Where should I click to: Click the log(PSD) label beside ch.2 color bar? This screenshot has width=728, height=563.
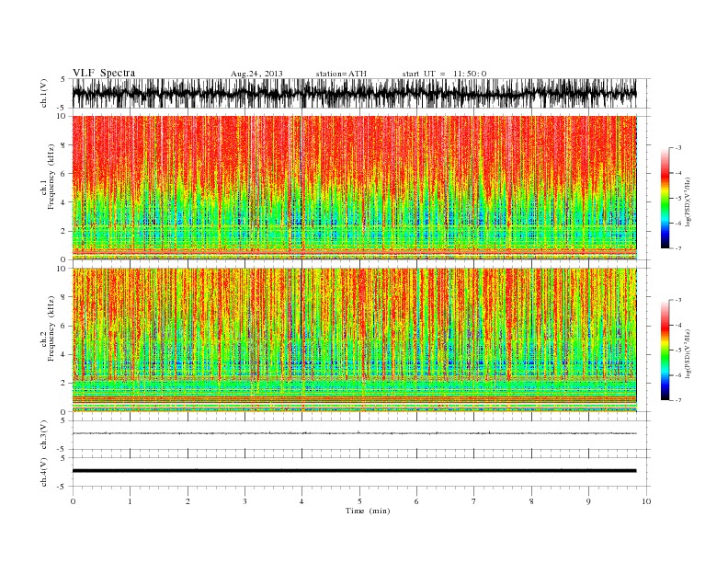[x=688, y=353]
